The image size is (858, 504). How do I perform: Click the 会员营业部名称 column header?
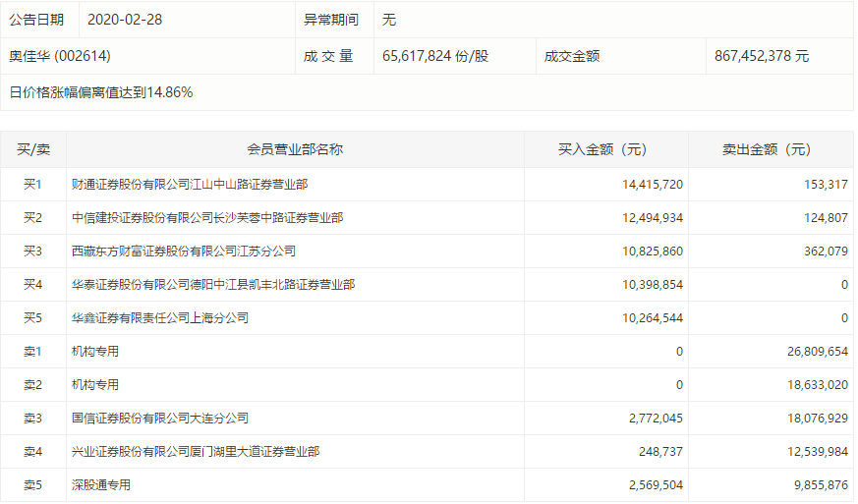pyautogui.click(x=295, y=149)
